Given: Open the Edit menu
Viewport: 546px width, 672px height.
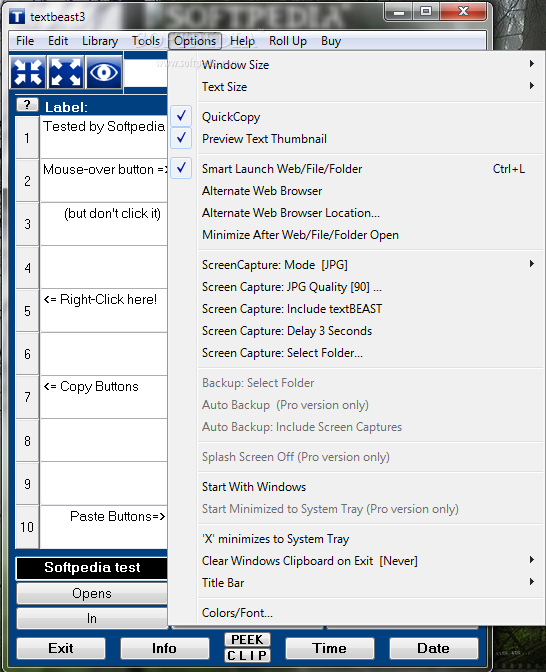Looking at the screenshot, I should pos(58,41).
